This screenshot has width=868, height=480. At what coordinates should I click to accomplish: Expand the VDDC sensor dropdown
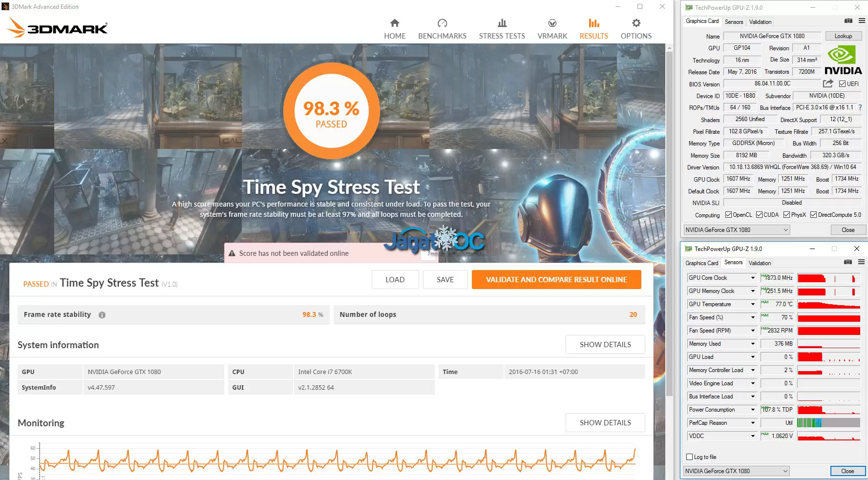753,436
